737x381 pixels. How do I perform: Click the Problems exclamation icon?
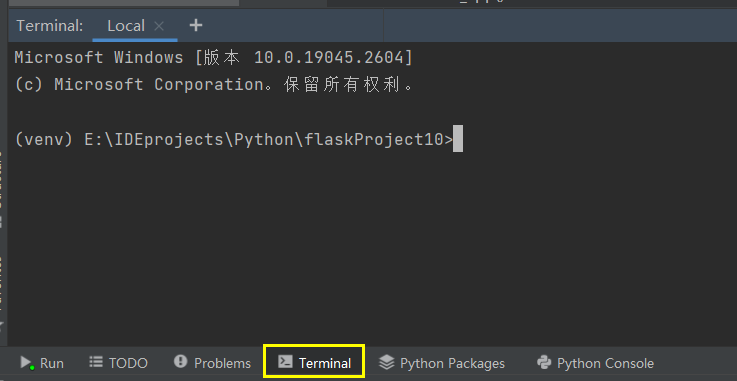coord(180,361)
